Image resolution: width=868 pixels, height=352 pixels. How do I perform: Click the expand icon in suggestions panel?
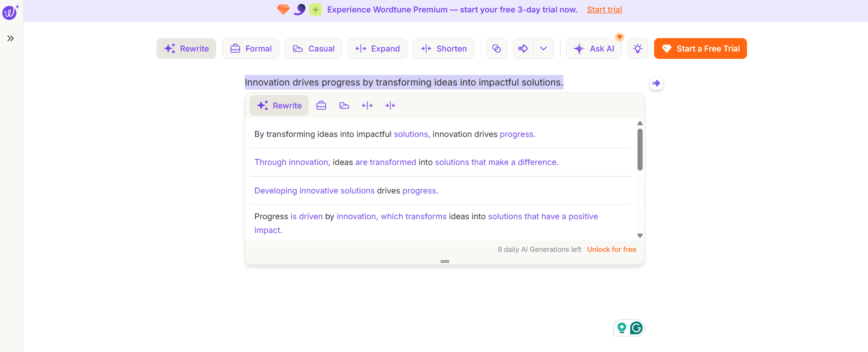pyautogui.click(x=367, y=106)
